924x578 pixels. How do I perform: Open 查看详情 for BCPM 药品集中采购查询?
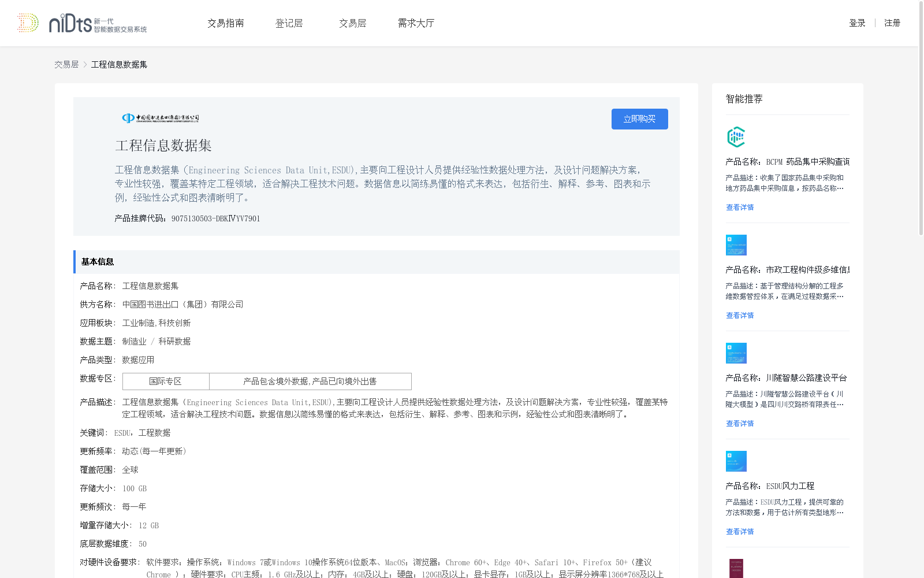pyautogui.click(x=740, y=208)
